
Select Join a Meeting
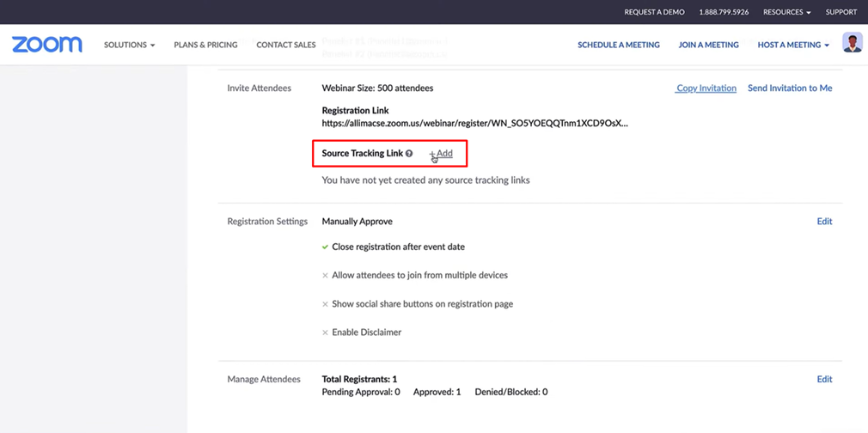click(708, 45)
